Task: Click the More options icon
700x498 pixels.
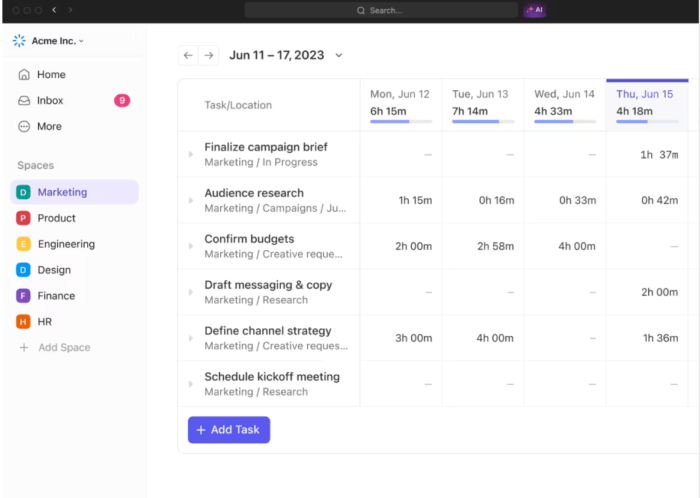Action: [x=24, y=127]
